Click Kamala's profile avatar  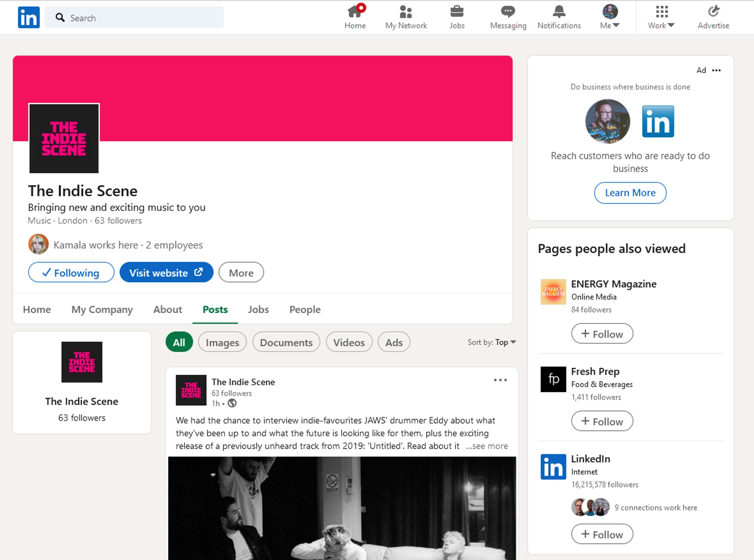(x=38, y=244)
